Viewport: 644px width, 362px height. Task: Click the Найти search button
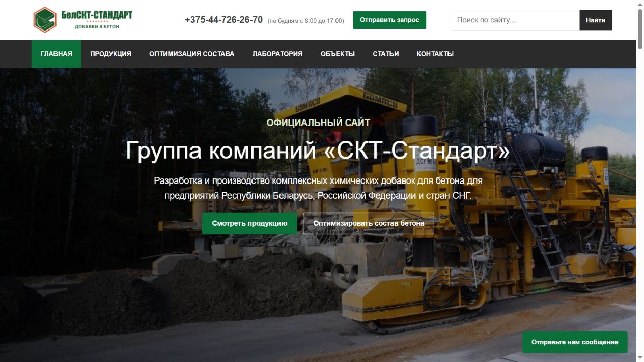coord(596,20)
